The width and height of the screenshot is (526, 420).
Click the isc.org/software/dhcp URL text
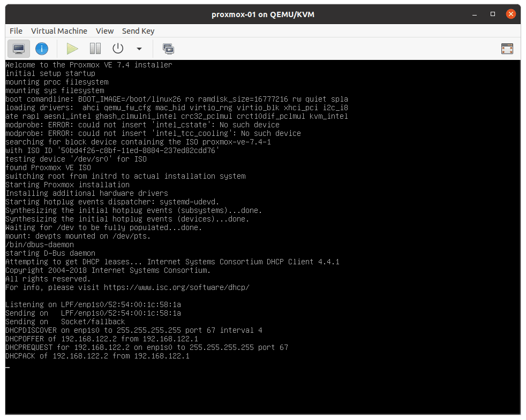(176, 288)
